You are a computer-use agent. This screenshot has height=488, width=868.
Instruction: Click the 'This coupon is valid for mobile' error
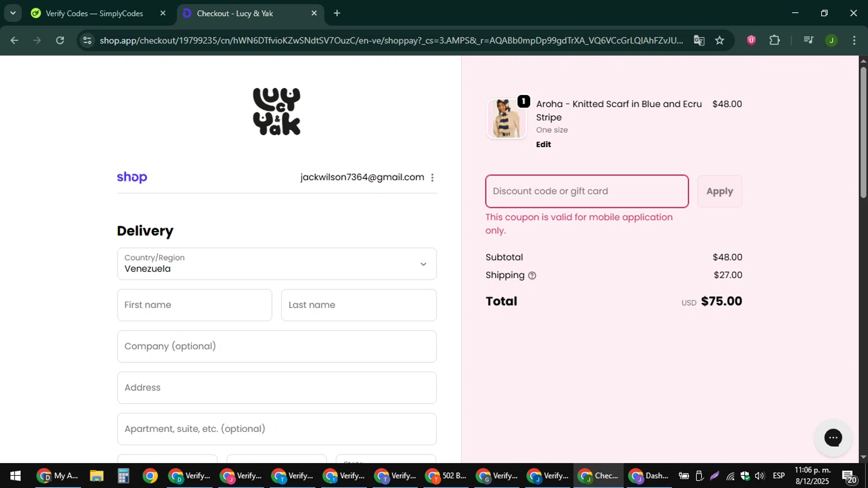[579, 223]
